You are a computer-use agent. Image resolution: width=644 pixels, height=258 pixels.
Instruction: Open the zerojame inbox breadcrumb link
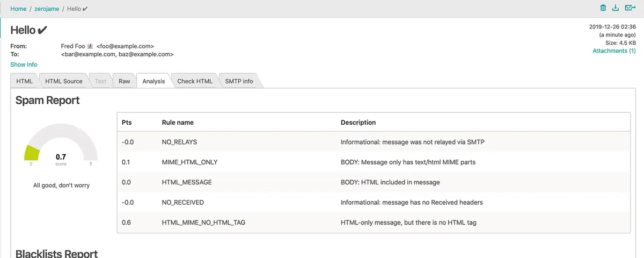point(47,9)
